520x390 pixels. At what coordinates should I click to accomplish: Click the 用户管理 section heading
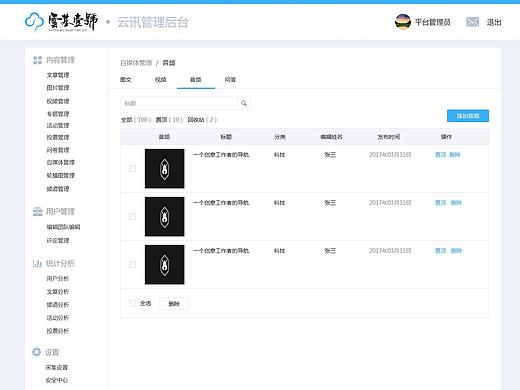60,211
